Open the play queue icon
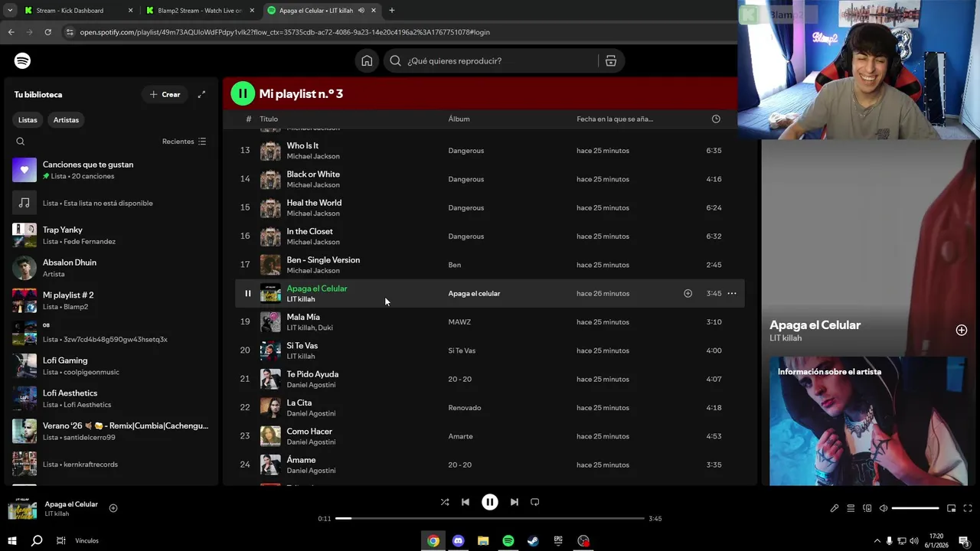 click(851, 508)
